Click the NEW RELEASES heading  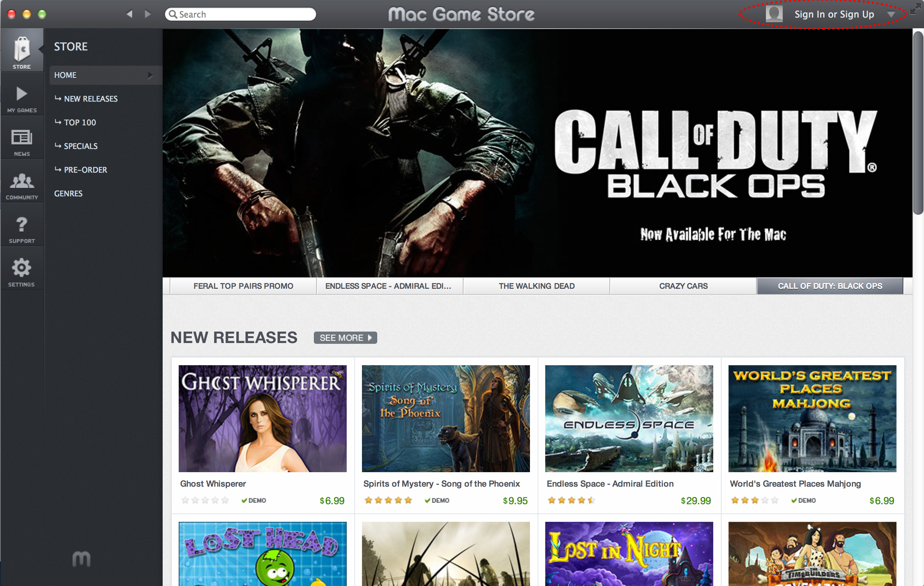click(x=234, y=338)
